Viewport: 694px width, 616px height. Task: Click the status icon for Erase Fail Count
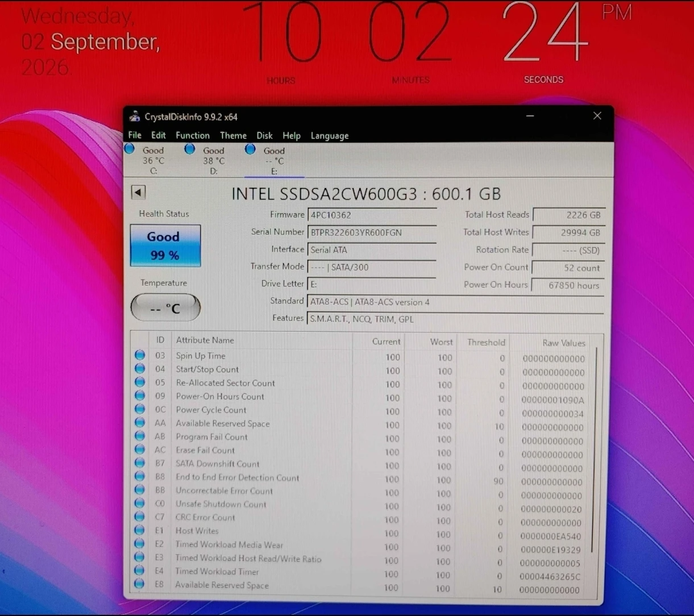point(140,449)
